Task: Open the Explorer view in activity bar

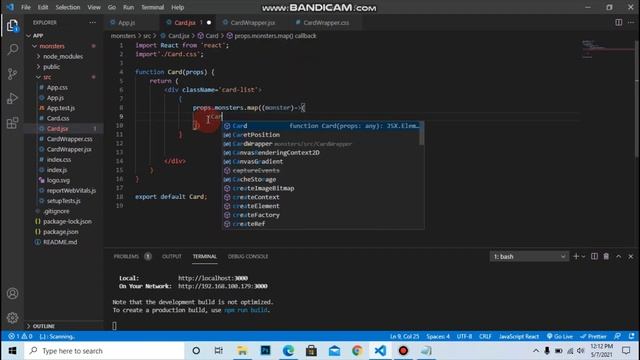Action: pos(12,26)
